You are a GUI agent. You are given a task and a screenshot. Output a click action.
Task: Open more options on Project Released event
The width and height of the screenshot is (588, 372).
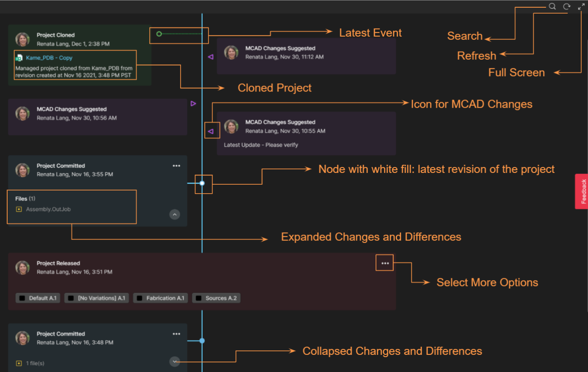click(x=385, y=263)
